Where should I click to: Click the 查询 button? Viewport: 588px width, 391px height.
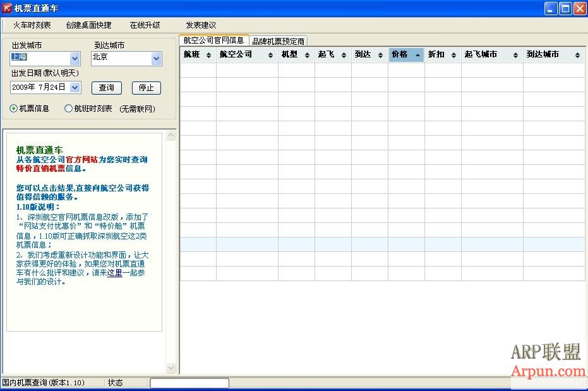107,88
